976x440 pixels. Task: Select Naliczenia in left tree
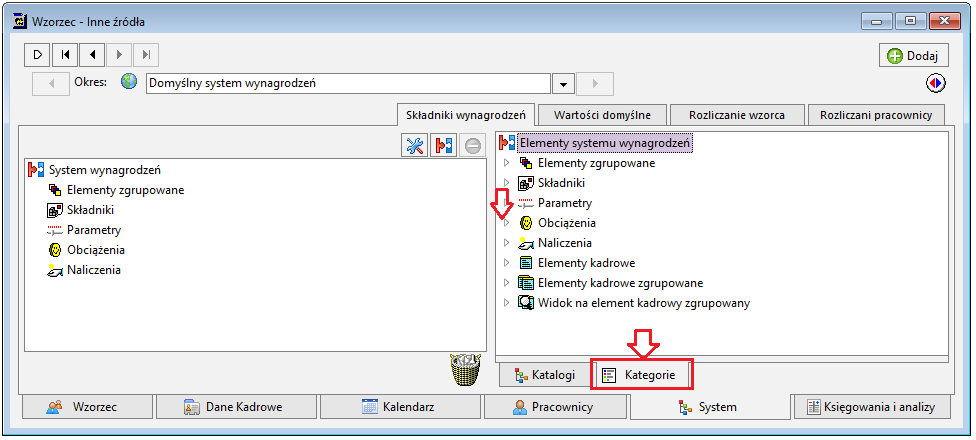click(x=93, y=269)
